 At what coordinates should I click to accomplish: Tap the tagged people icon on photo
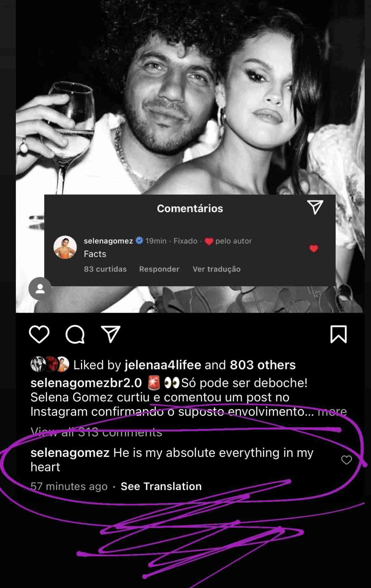click(40, 289)
